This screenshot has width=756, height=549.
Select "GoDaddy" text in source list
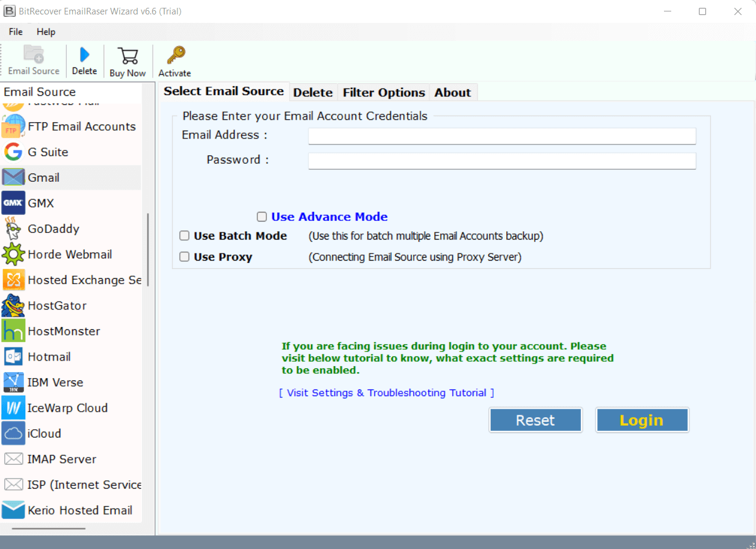54,229
